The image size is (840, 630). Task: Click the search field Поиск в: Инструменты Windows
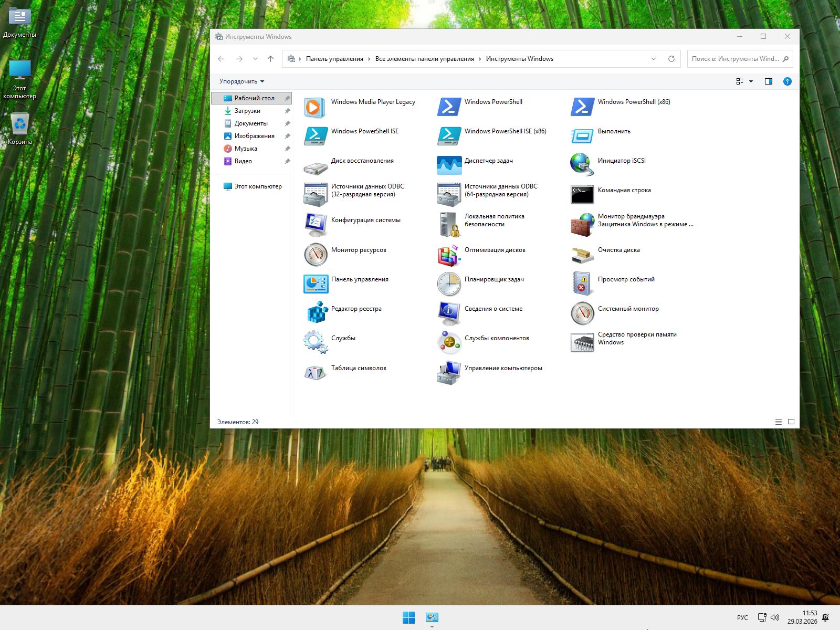[735, 59]
